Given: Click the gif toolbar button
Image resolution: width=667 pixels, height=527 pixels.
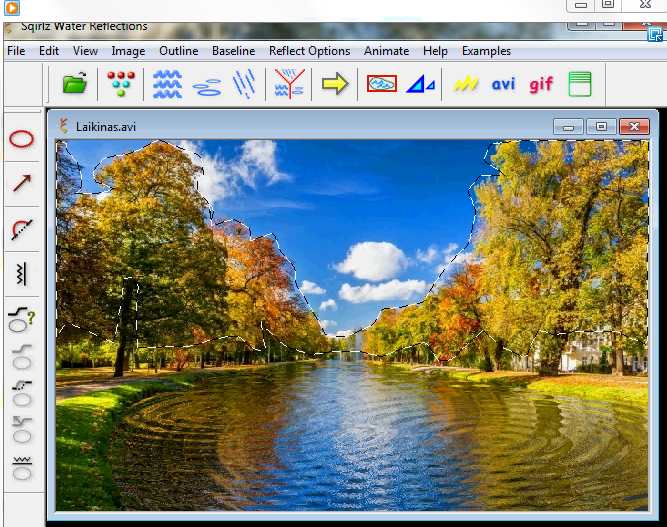Looking at the screenshot, I should click(x=541, y=84).
